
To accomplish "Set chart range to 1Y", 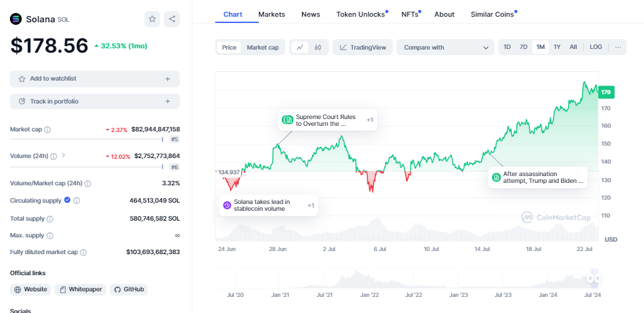I will click(557, 47).
